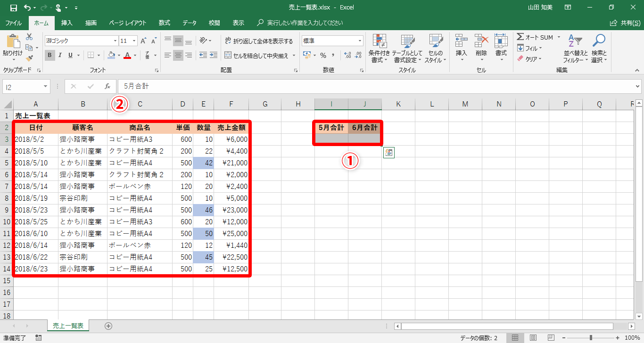Increase the cell indent
Screen dimensions: 644x343
tap(214, 55)
